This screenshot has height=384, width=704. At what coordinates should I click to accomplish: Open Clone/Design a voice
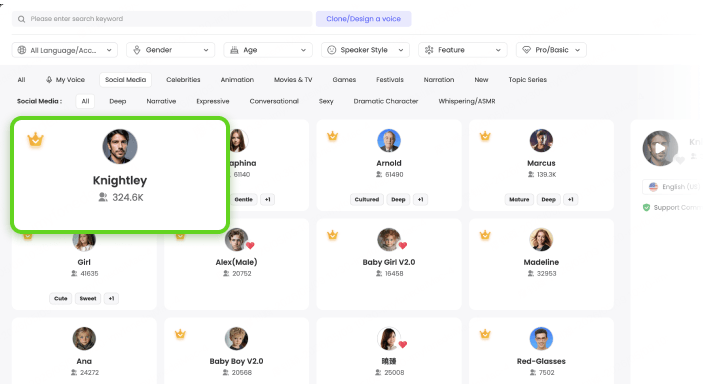363,19
